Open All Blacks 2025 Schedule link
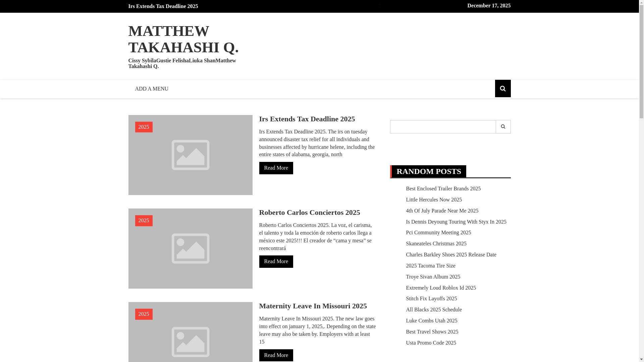 [434, 310]
